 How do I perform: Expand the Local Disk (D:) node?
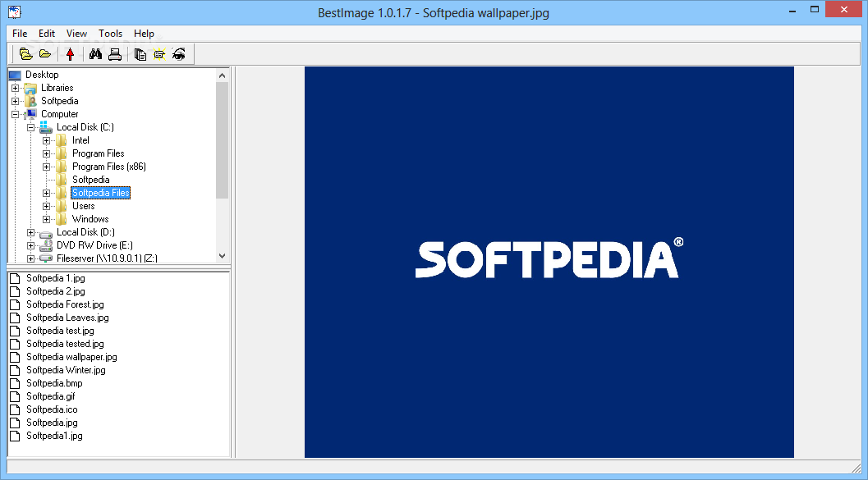tap(30, 233)
